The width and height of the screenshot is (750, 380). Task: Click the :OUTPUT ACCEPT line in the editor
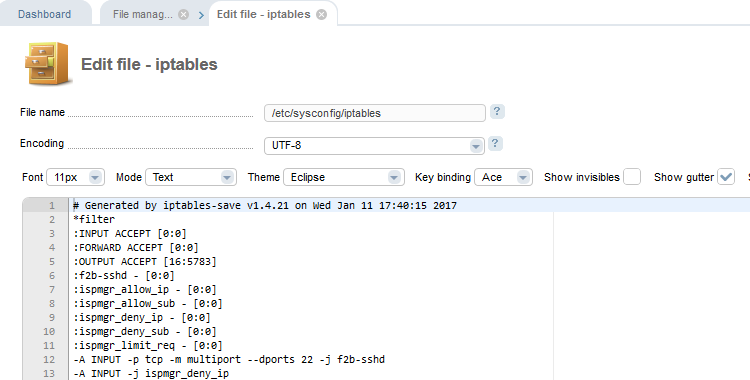pyautogui.click(x=145, y=261)
